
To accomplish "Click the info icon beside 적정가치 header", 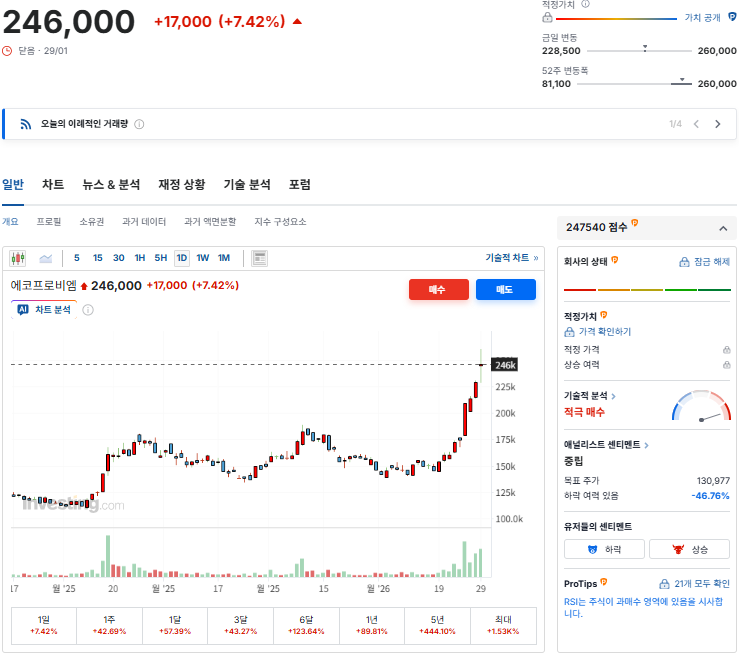I will click(x=585, y=4).
